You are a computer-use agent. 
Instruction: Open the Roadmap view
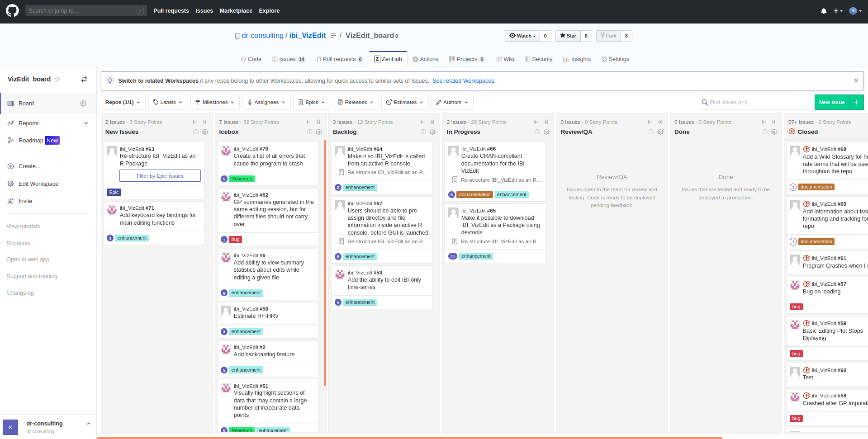coord(31,140)
